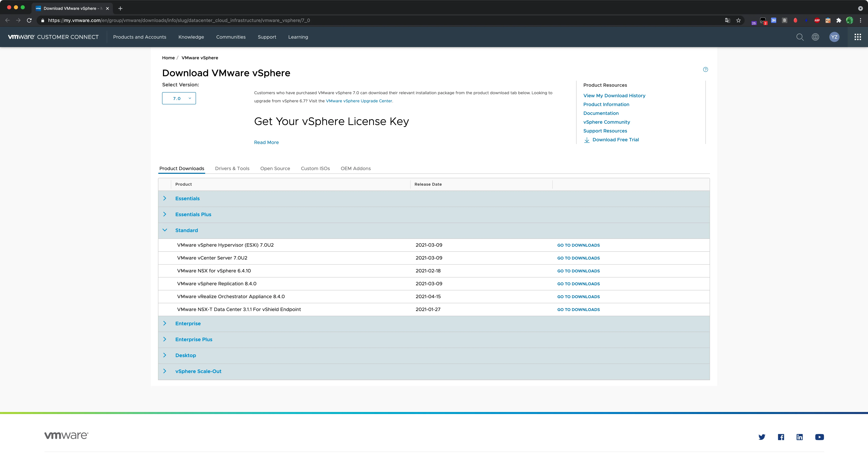Open the YZ user avatar menu
The height and width of the screenshot is (454, 868).
[x=834, y=37]
